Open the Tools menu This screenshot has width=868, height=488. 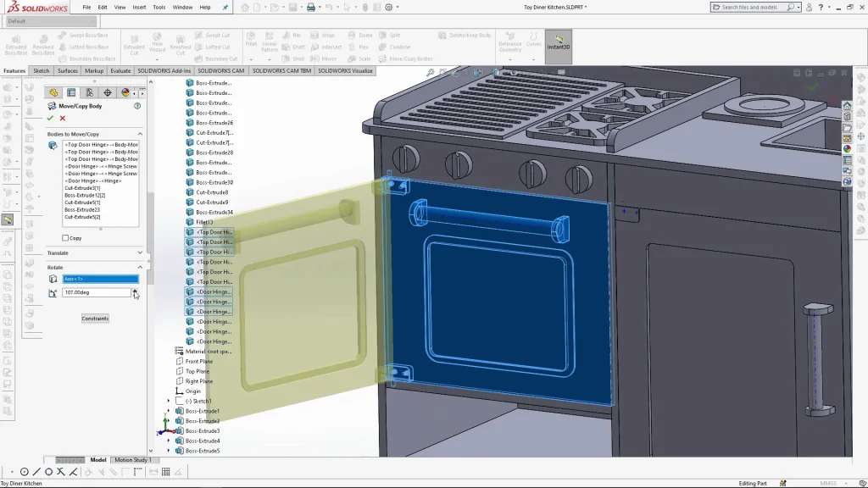tap(159, 7)
